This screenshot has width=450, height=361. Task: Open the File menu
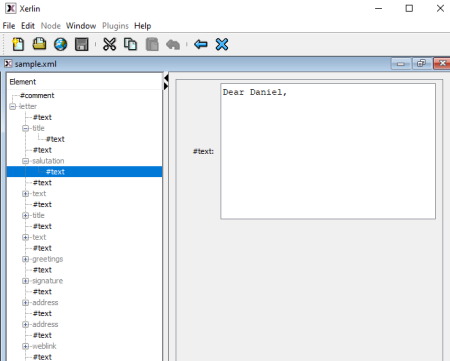click(x=9, y=26)
